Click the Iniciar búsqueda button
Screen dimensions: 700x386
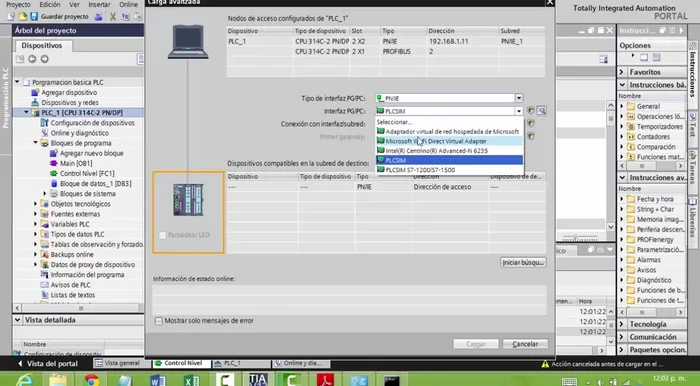coord(523,262)
